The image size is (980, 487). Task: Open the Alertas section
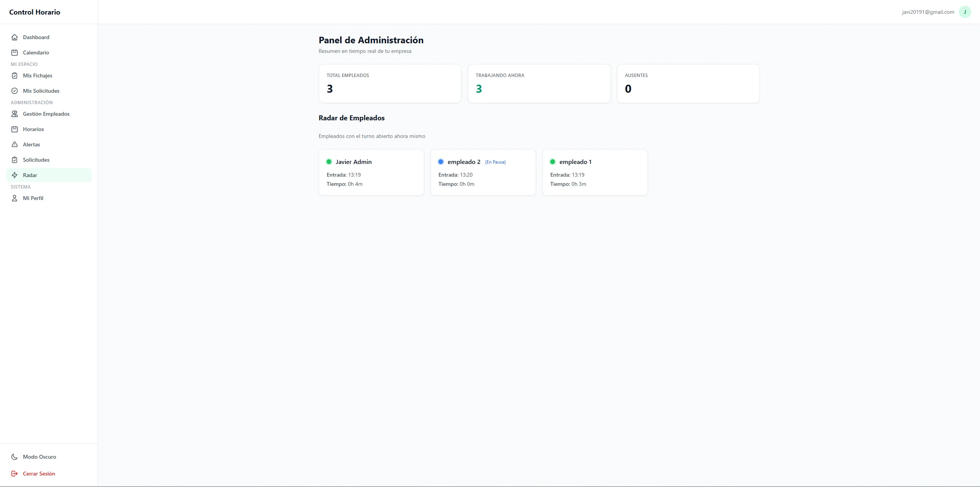click(49, 144)
